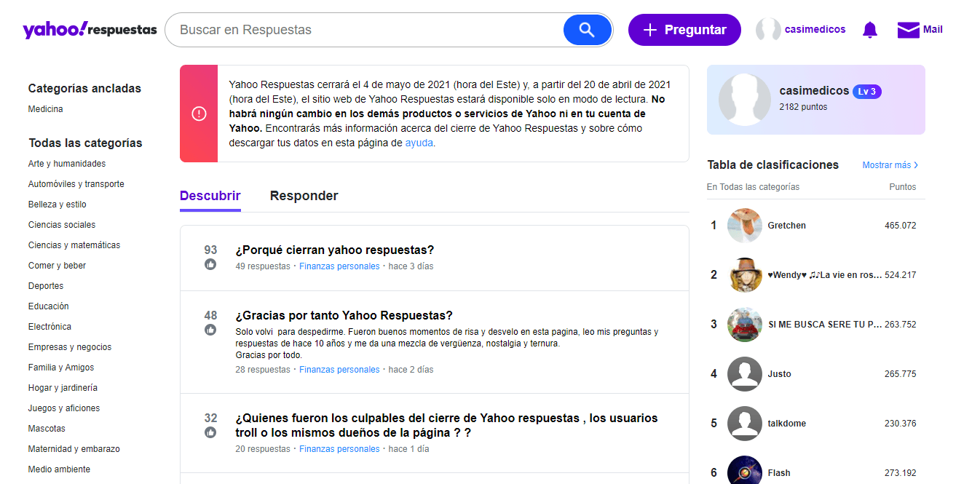Click the alert icon in the closure banner
The width and height of the screenshot is (980, 484).
coord(199,114)
